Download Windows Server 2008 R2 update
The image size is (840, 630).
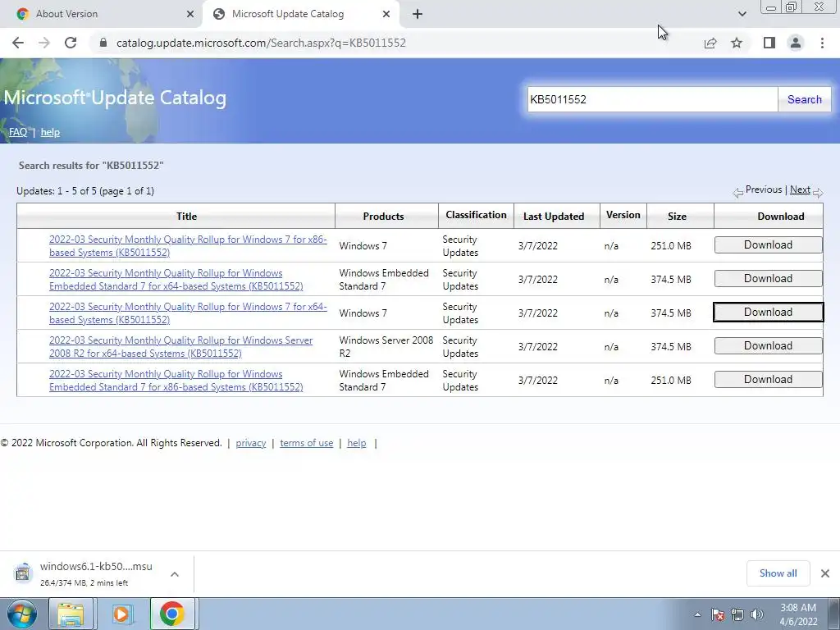click(x=768, y=346)
